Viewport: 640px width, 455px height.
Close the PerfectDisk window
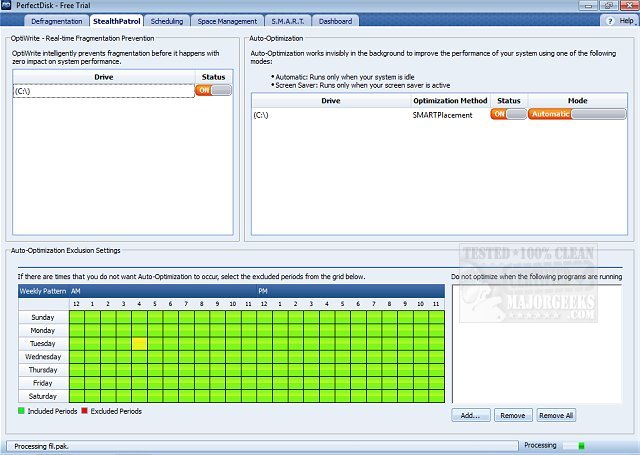[x=629, y=6]
